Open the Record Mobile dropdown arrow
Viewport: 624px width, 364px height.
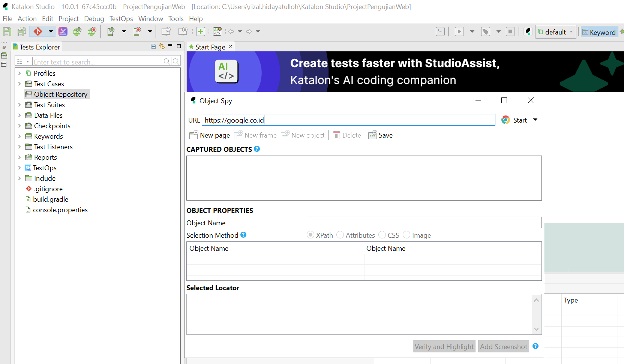pos(150,31)
